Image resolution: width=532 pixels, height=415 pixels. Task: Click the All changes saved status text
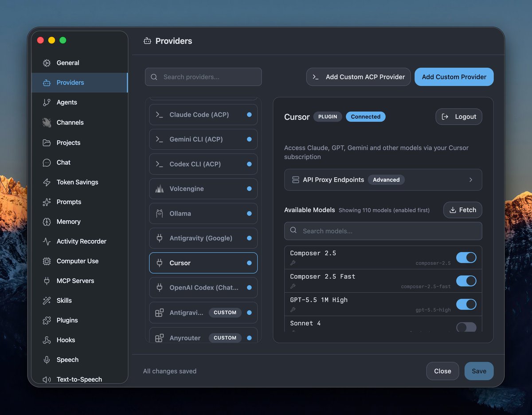point(170,371)
